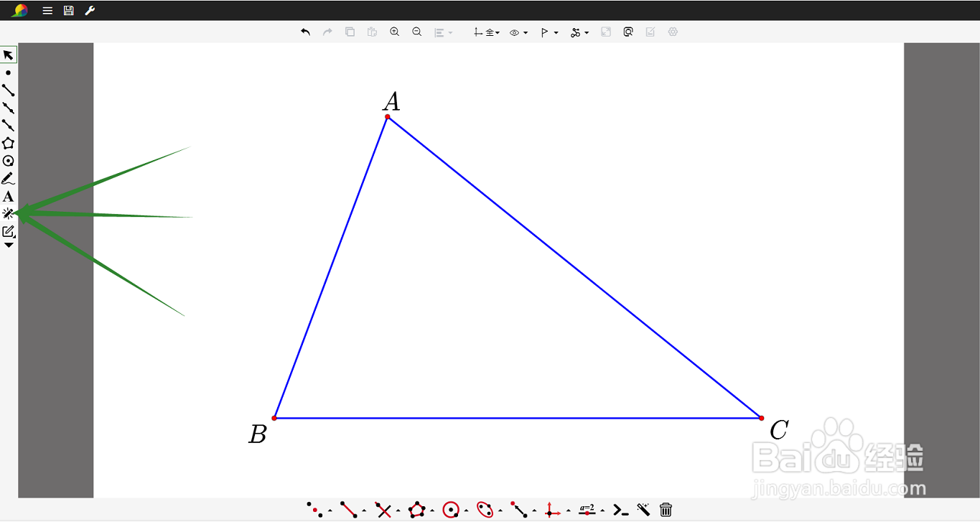
Task: Select vertex point B of triangle
Action: point(274,418)
